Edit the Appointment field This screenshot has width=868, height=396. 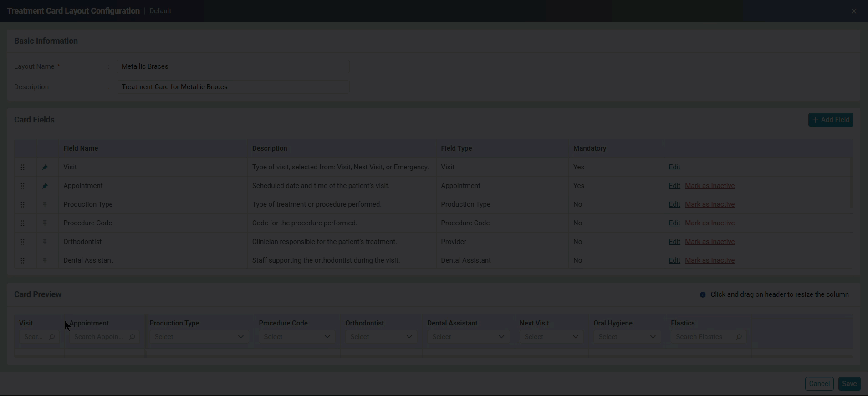tap(674, 186)
